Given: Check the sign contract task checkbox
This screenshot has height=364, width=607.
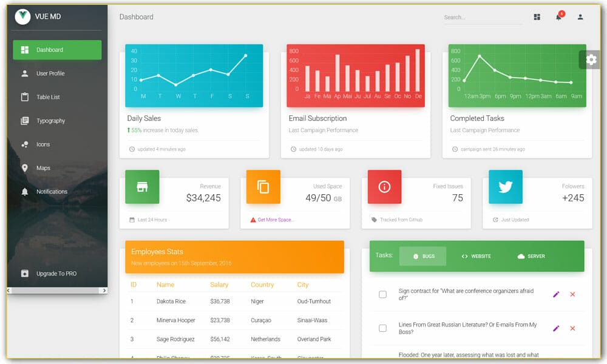Looking at the screenshot, I should pyautogui.click(x=382, y=294).
